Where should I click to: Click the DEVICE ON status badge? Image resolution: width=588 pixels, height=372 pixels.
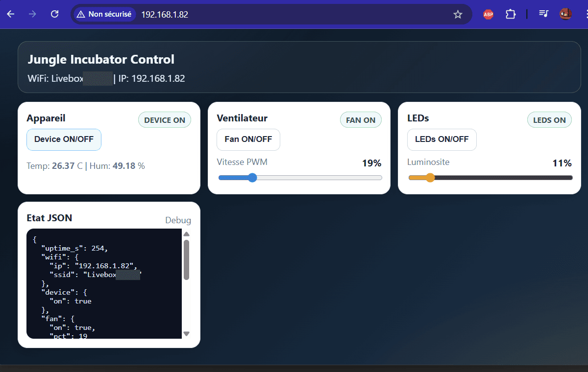[x=165, y=120]
